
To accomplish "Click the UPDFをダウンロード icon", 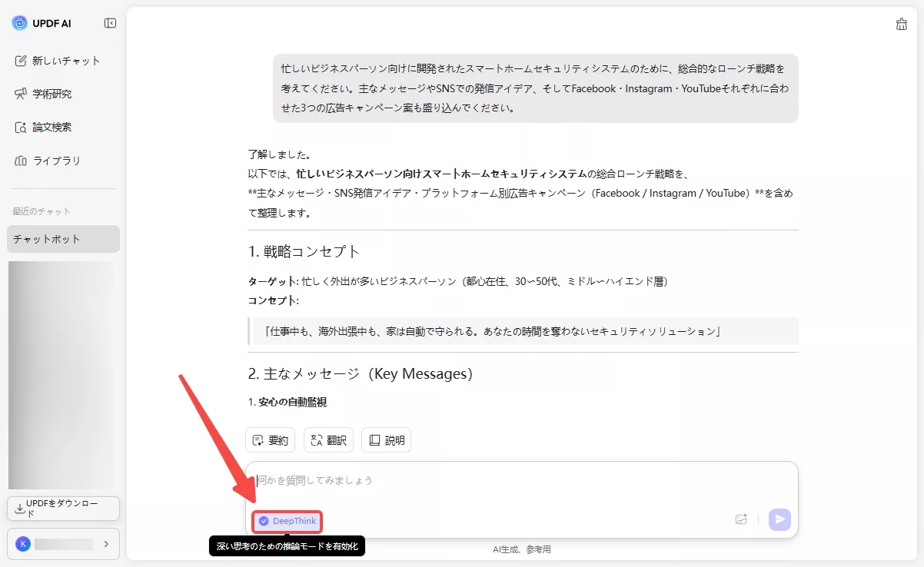I will [18, 508].
